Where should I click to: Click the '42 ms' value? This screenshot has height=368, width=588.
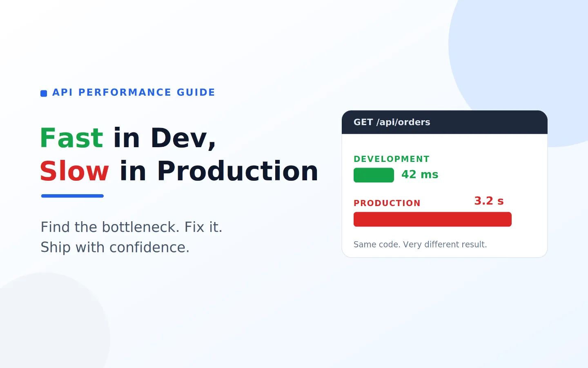click(420, 175)
